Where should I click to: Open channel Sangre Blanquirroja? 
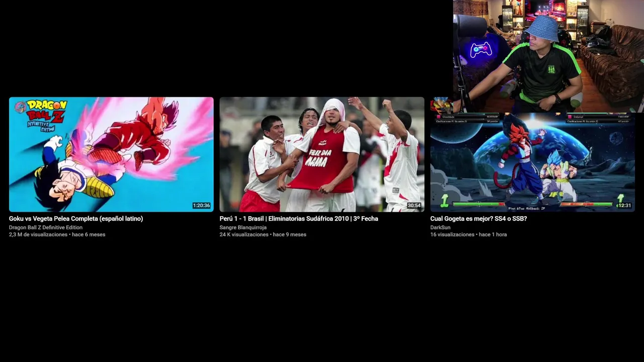point(243,227)
